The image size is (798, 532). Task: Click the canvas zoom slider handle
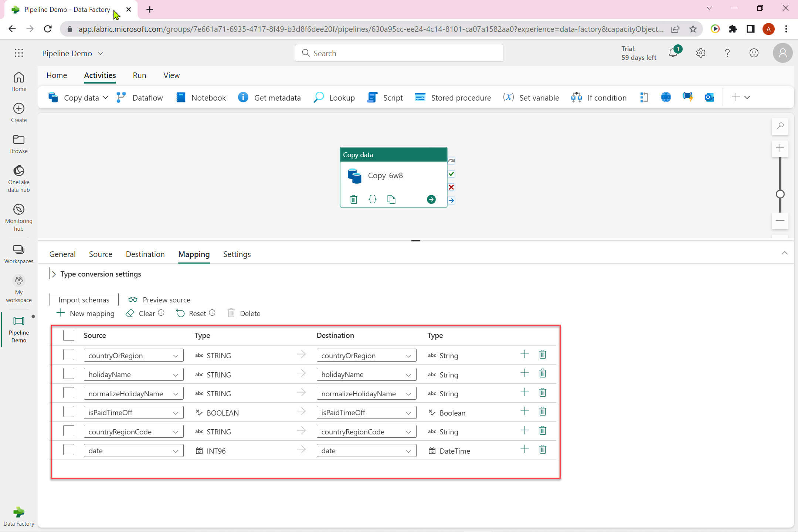780,194
